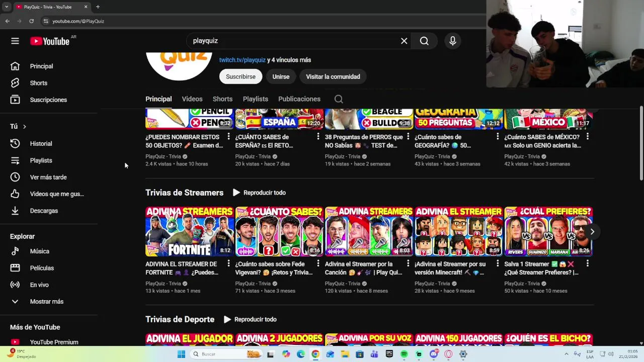Play all Trivias de Deporte
The width and height of the screenshot is (644, 362).
point(250,319)
